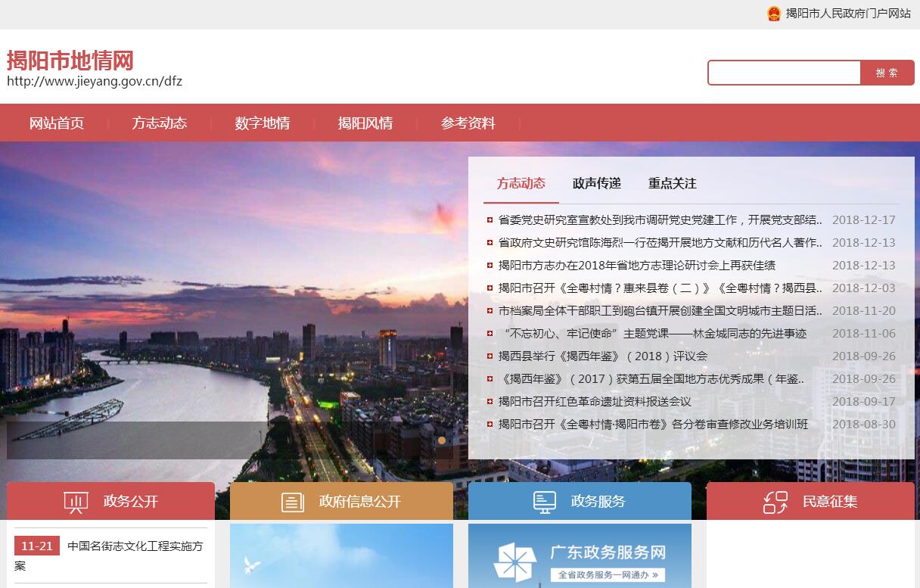Click the 政务公开 presentation board icon
The width and height of the screenshot is (920, 588).
[x=76, y=502]
